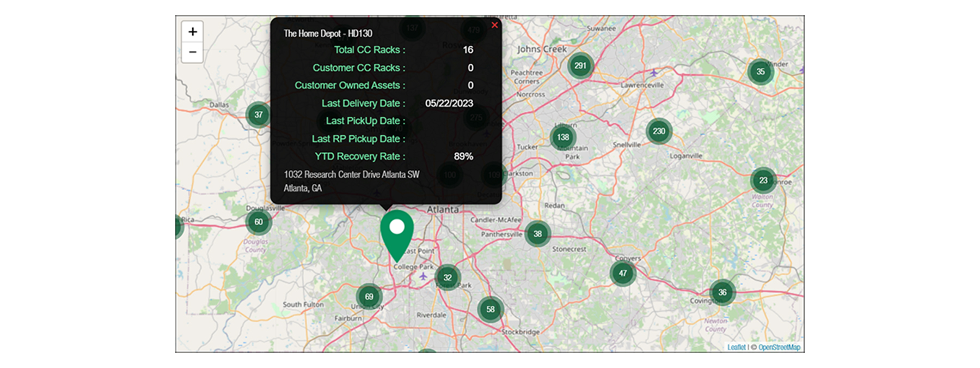980x368 pixels.
Task: Open the cluster marker labeled 230
Action: pyautogui.click(x=659, y=131)
